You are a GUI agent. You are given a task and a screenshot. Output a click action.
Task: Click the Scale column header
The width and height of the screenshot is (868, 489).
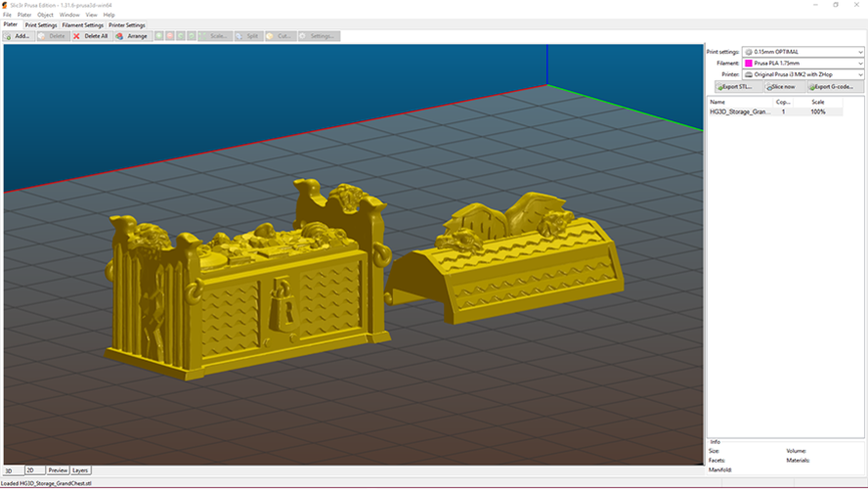(x=817, y=102)
